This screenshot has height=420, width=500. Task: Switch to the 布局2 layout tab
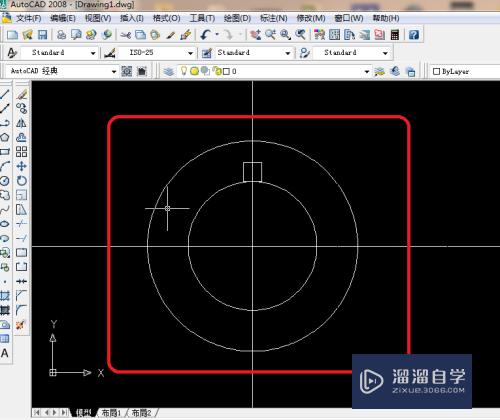click(141, 413)
